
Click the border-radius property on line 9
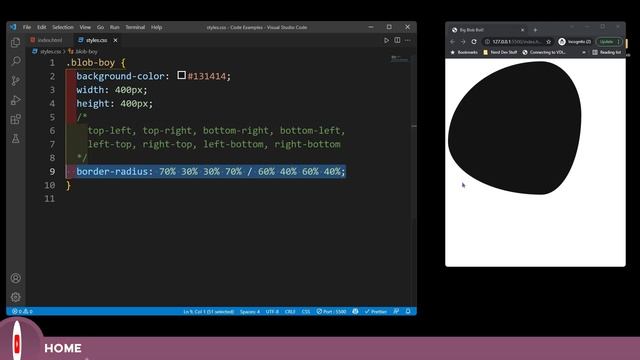coord(112,171)
